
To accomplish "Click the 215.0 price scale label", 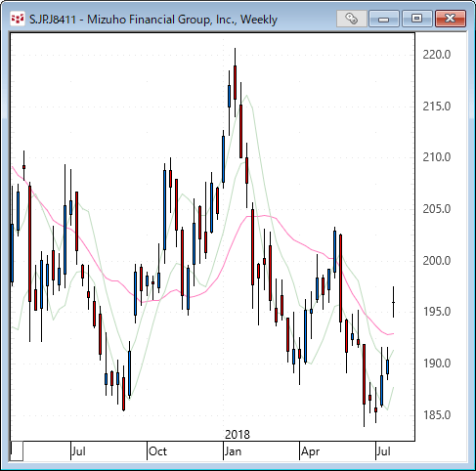I will 437,107.
